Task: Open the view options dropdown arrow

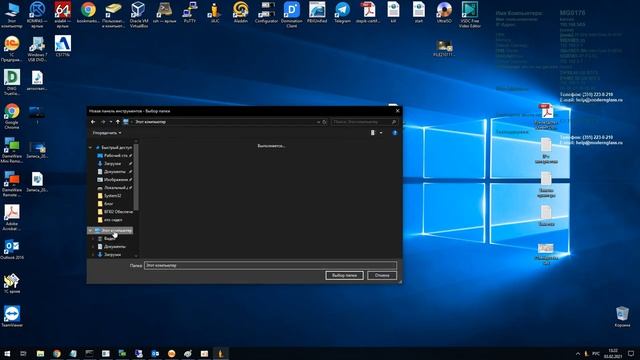Action: coord(381,133)
